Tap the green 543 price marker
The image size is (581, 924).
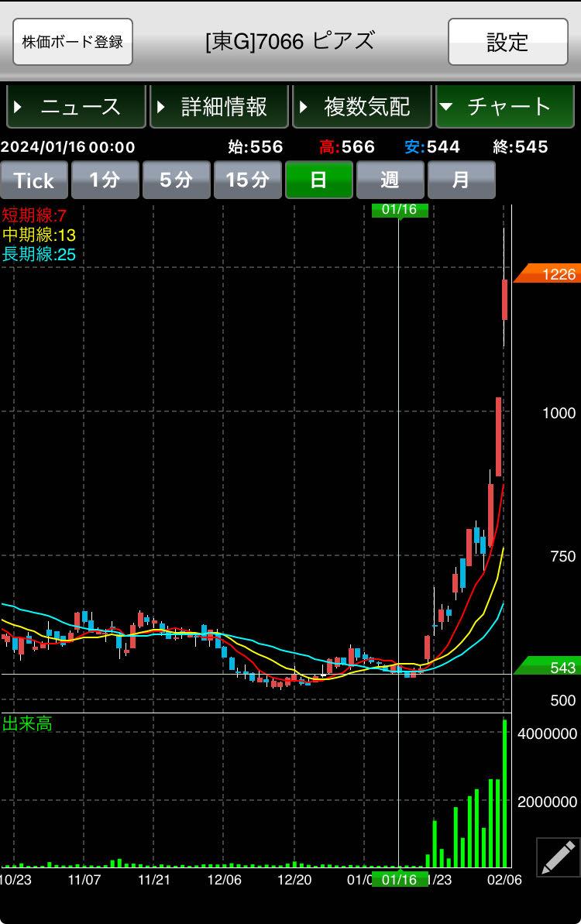[x=550, y=667]
